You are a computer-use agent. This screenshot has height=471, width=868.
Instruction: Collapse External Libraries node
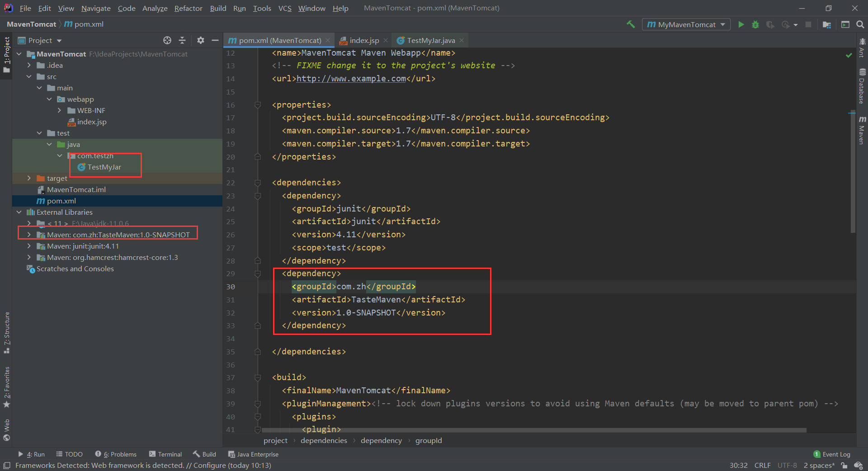click(x=19, y=212)
